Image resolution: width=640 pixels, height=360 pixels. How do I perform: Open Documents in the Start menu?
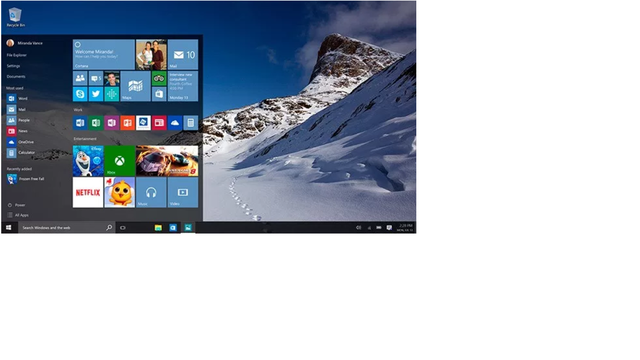16,76
